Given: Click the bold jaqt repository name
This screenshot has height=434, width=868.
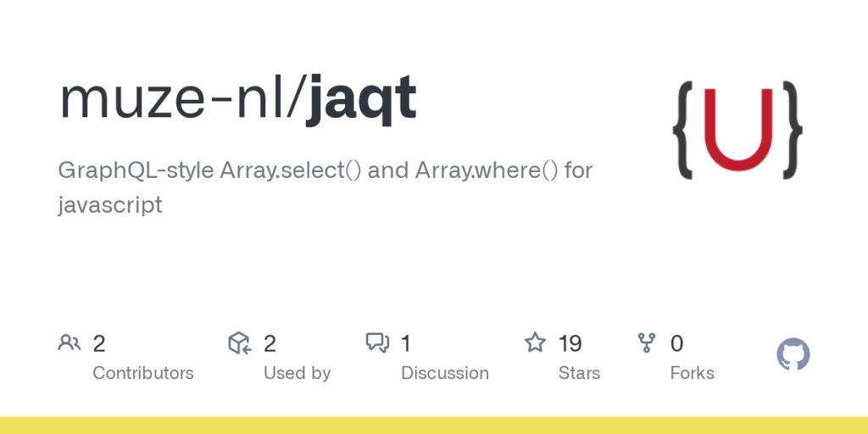Looking at the screenshot, I should (362, 99).
